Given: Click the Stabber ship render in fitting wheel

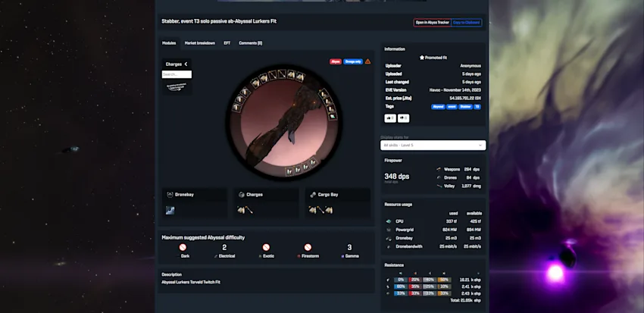Looking at the screenshot, I should click(284, 124).
